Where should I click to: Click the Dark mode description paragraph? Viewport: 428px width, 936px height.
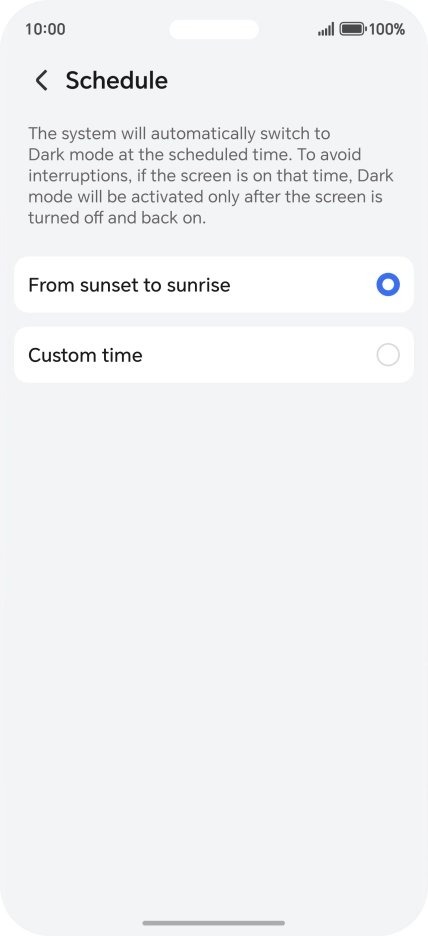tap(211, 176)
